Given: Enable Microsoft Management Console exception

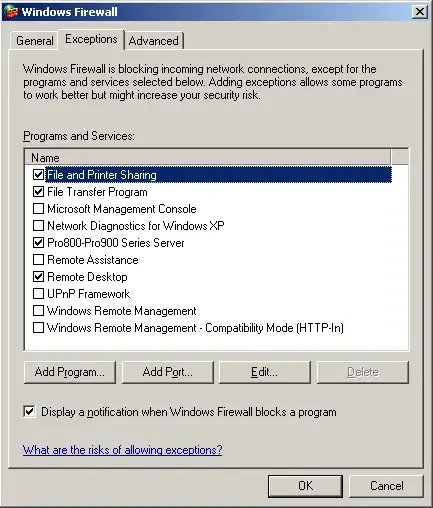Looking at the screenshot, I should coord(38,209).
